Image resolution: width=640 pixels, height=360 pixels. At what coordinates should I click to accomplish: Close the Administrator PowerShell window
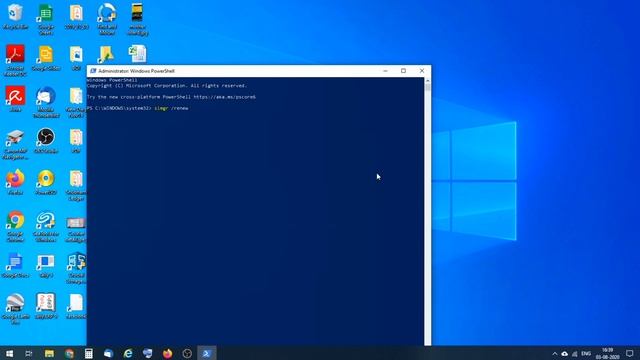[x=422, y=71]
